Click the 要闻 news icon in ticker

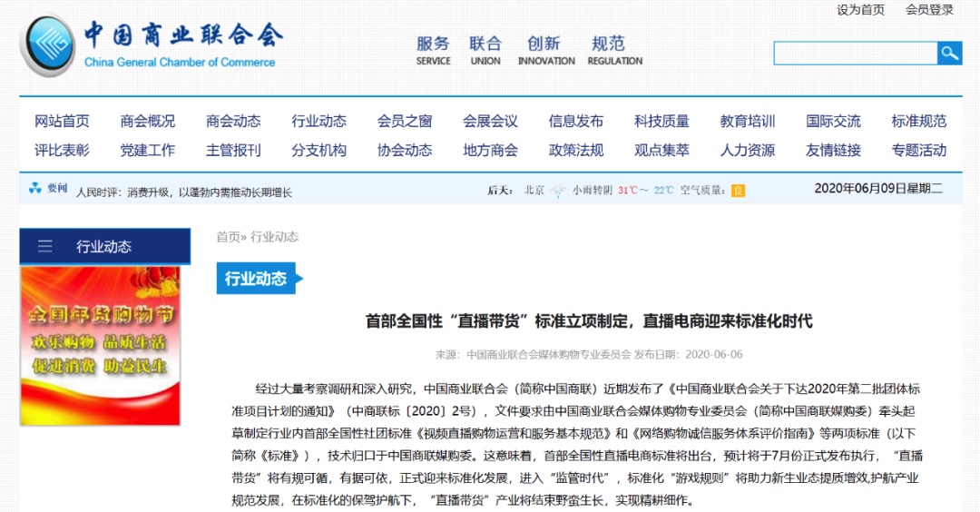[x=35, y=189]
